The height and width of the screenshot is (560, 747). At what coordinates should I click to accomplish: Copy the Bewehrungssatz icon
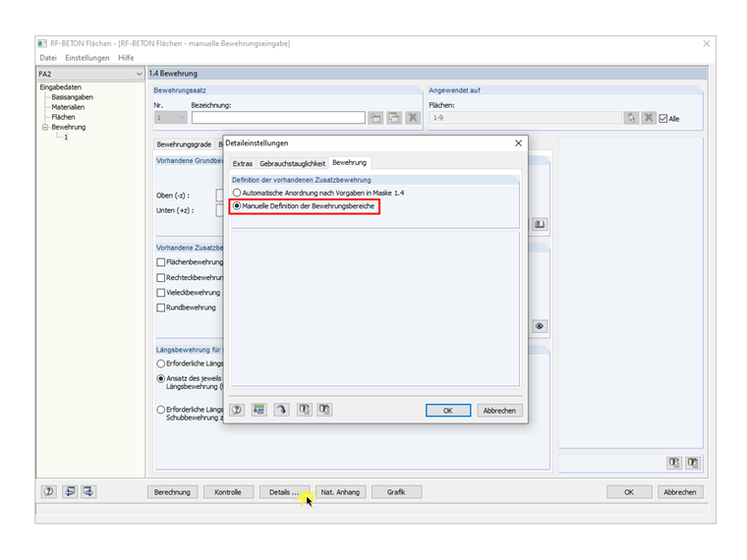pyautogui.click(x=394, y=118)
